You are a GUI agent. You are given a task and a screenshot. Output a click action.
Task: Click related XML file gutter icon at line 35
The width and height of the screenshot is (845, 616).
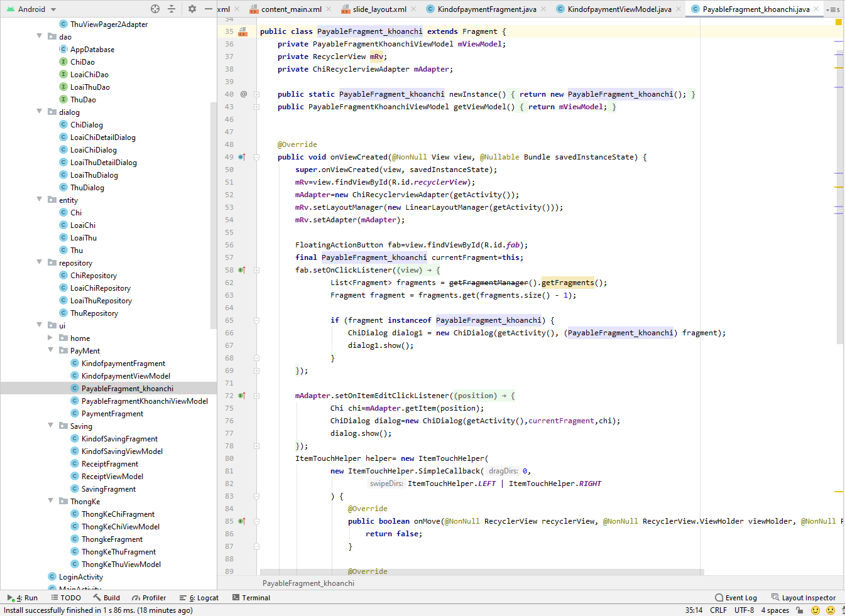tap(243, 31)
